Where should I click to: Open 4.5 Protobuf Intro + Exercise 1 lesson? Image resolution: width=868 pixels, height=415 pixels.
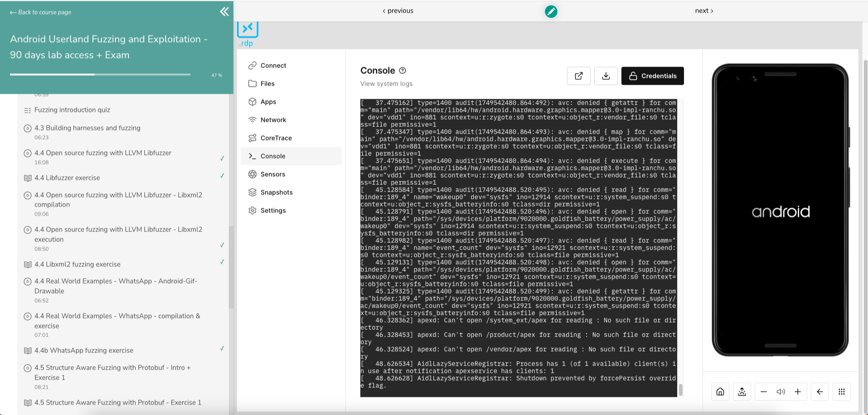point(112,372)
